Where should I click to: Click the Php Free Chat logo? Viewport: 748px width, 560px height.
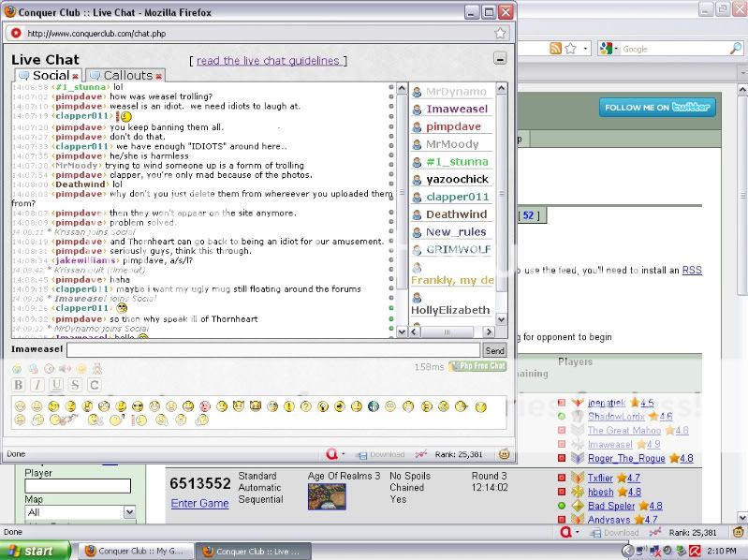tap(477, 366)
